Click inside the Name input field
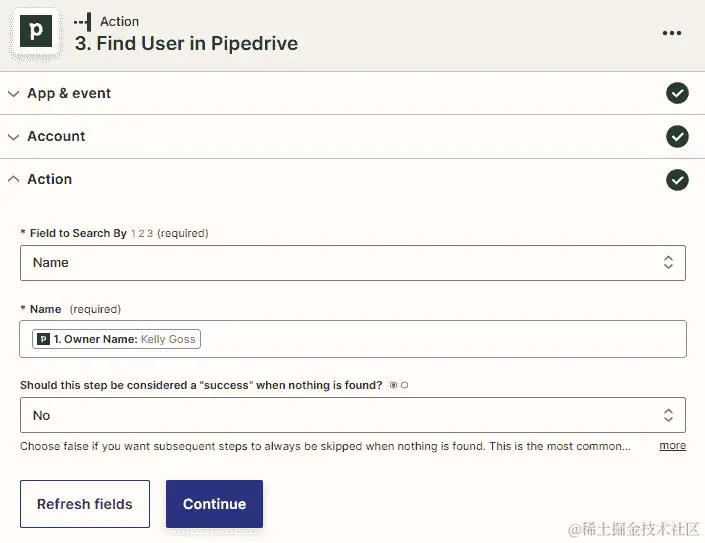This screenshot has width=705, height=543. tap(353, 339)
